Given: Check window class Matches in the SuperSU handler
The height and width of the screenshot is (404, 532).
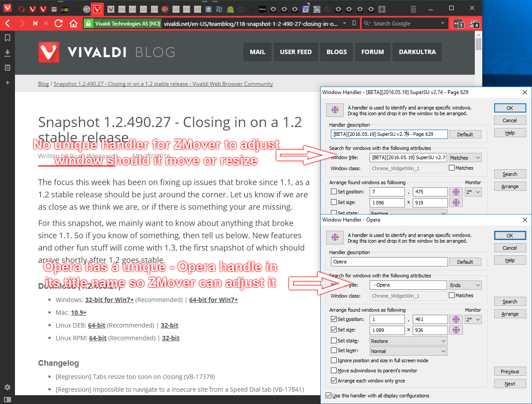Looking at the screenshot, I should [452, 168].
